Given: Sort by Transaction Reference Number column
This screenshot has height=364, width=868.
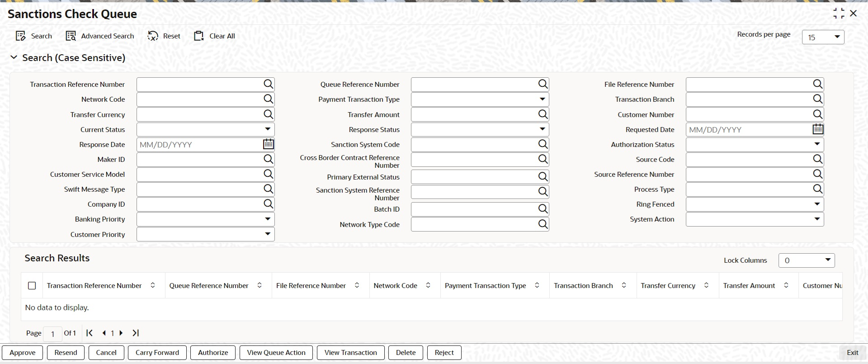Looking at the screenshot, I should [153, 285].
